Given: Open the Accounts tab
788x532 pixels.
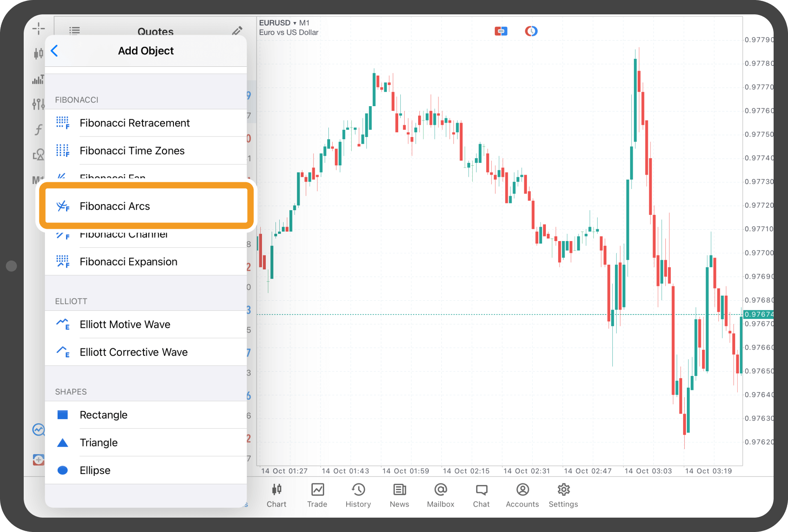Looking at the screenshot, I should [x=522, y=495].
